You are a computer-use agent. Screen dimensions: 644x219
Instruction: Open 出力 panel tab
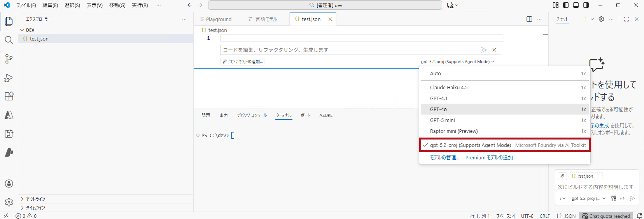coord(224,115)
